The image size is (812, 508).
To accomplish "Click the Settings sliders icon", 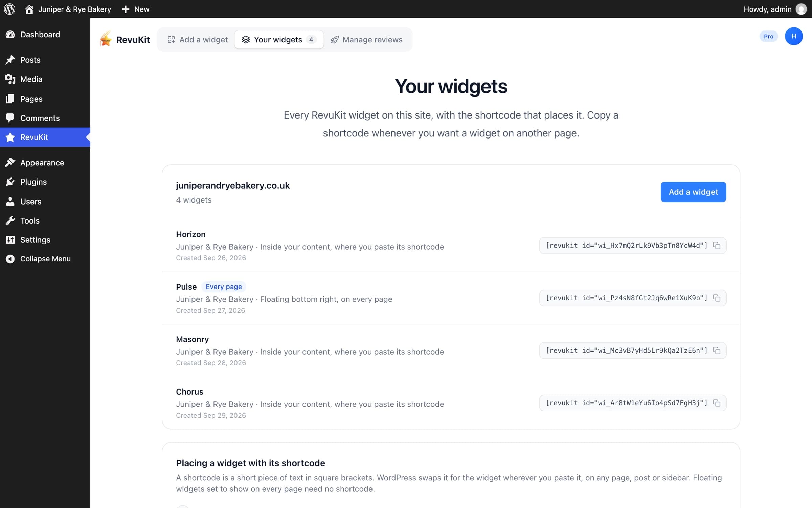I will pyautogui.click(x=10, y=240).
